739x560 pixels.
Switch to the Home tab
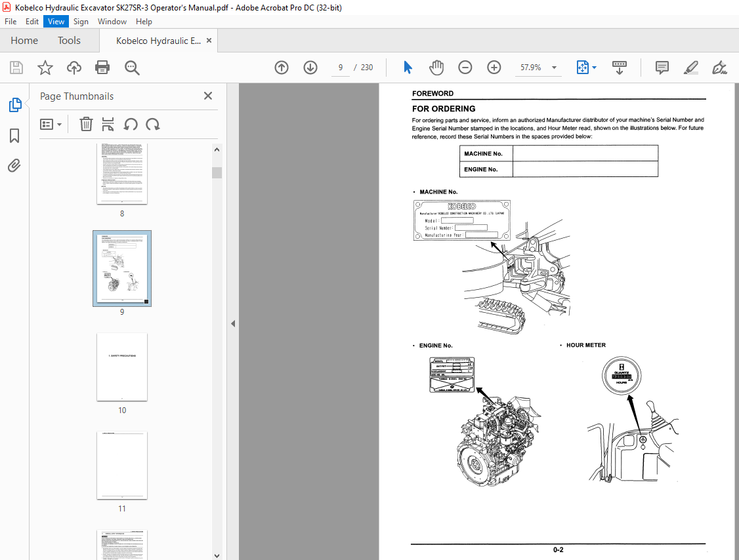(x=24, y=41)
